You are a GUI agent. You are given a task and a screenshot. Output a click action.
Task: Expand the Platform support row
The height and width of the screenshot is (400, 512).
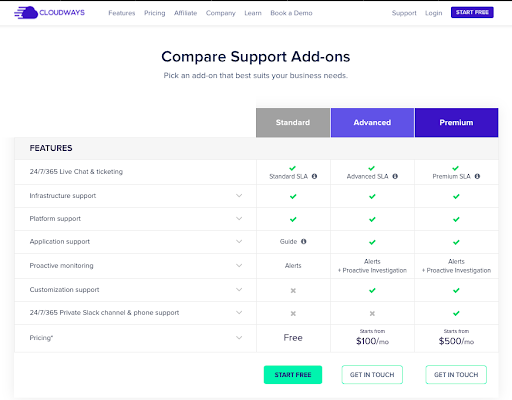[x=239, y=219]
